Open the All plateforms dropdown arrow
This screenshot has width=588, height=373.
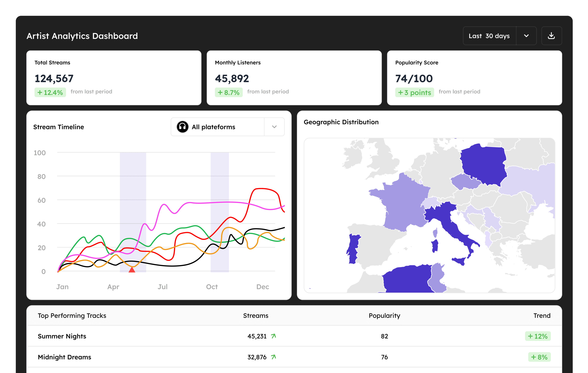(274, 127)
